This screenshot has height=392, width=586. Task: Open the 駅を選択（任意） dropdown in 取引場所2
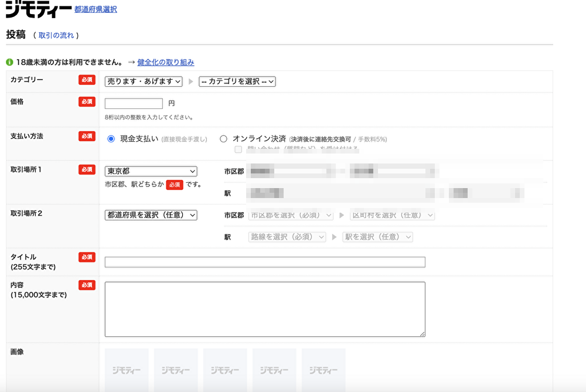point(378,237)
